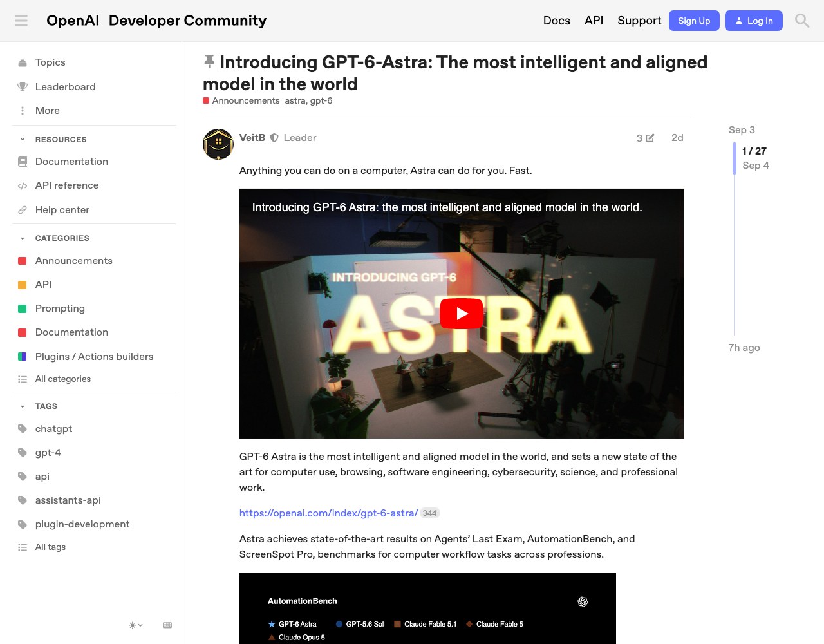Click the video title overlay text
The height and width of the screenshot is (644, 824).
(447, 207)
